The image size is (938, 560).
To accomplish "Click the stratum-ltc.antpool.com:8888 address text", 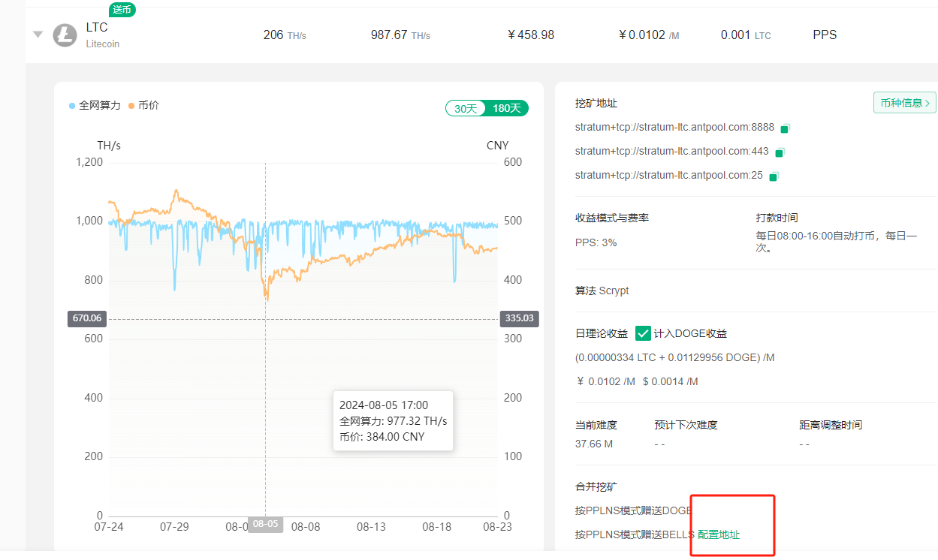I will pyautogui.click(x=674, y=128).
